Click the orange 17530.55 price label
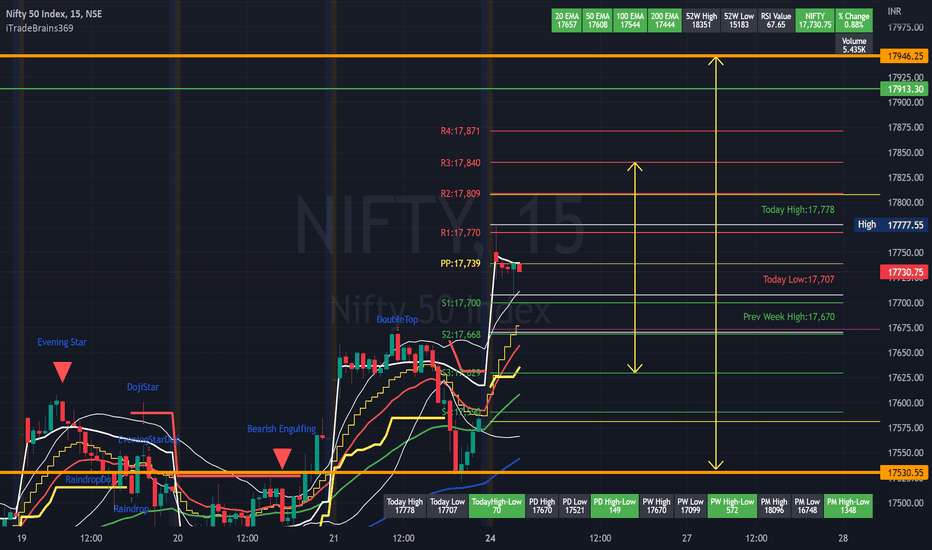This screenshot has height=550, width=932. pos(905,473)
